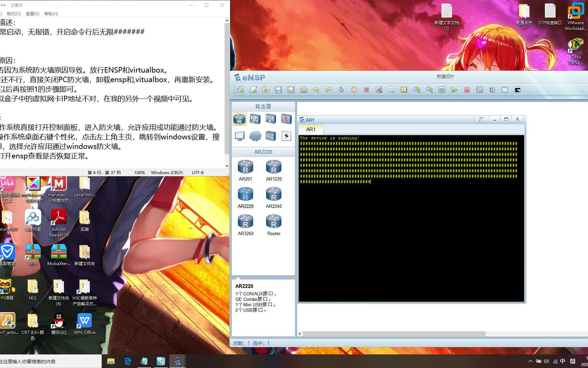This screenshot has width=588, height=368.
Task: Pick the AR2240 router model
Action: 274,198
